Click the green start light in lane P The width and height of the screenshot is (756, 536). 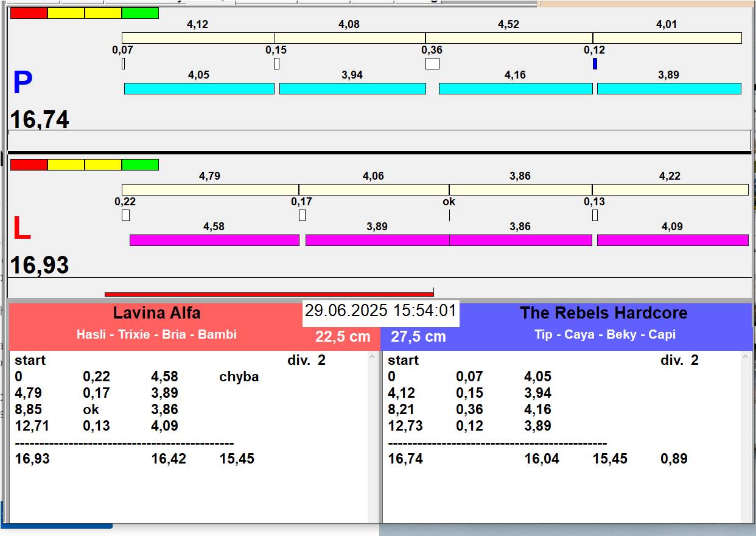click(140, 13)
